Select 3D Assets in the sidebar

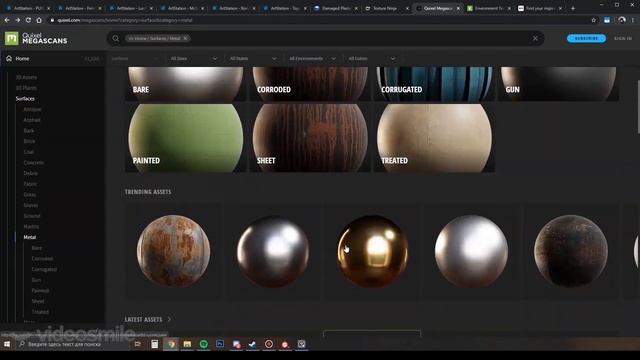[26, 77]
